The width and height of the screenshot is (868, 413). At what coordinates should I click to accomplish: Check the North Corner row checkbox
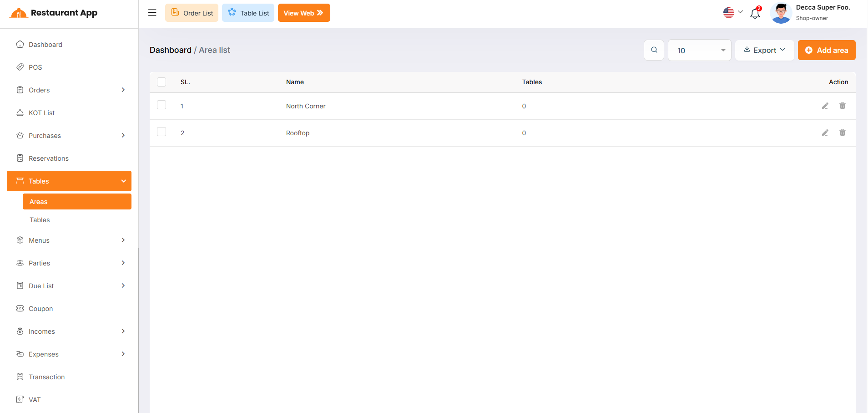point(161,105)
